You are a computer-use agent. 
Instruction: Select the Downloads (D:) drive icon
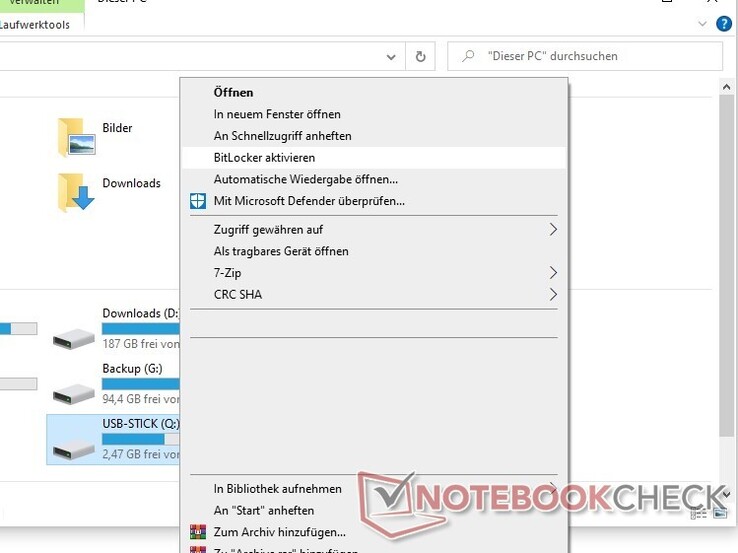click(73, 338)
